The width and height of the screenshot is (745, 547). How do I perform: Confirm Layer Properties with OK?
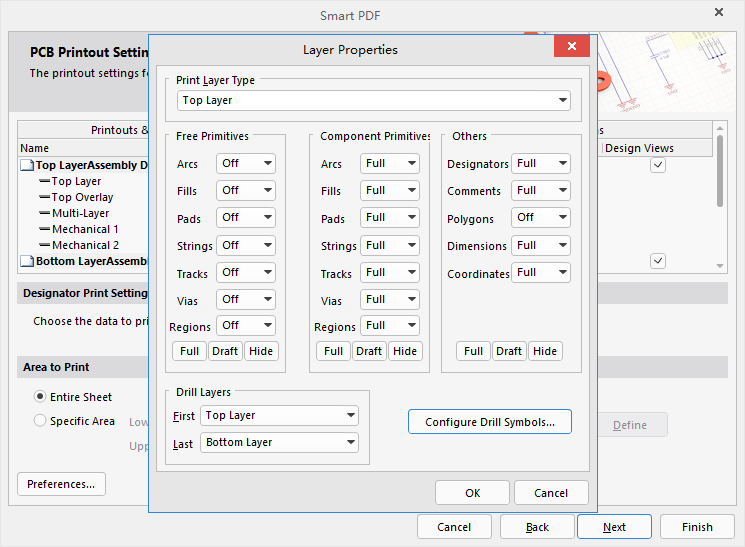(473, 493)
